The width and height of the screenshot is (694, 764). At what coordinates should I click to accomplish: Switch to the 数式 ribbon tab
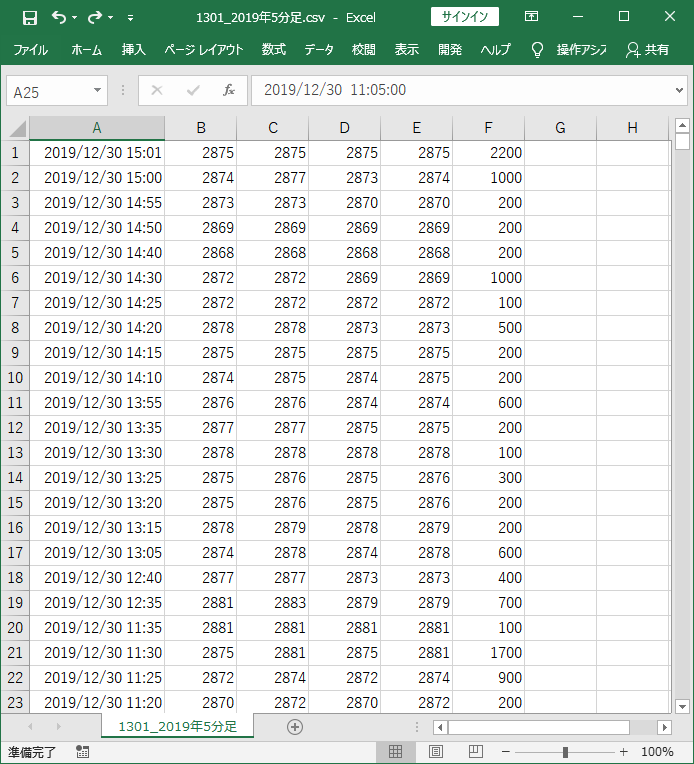[273, 49]
